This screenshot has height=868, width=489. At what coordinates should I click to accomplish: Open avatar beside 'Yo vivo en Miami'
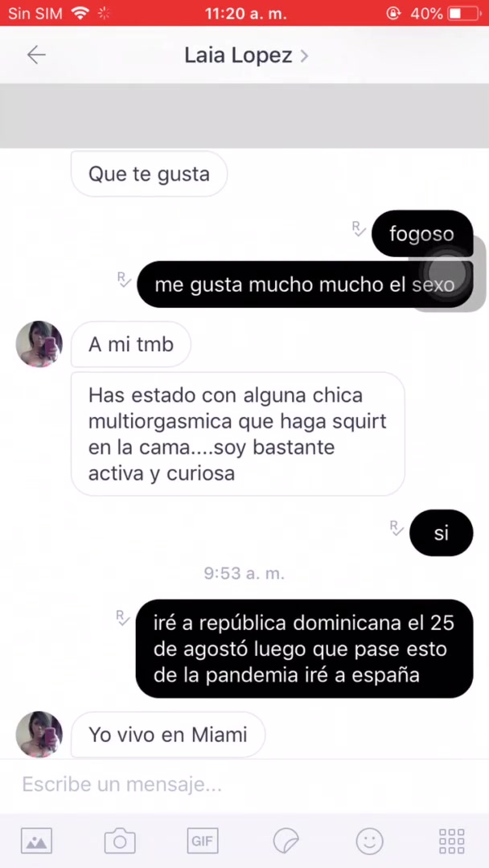tap(39, 734)
